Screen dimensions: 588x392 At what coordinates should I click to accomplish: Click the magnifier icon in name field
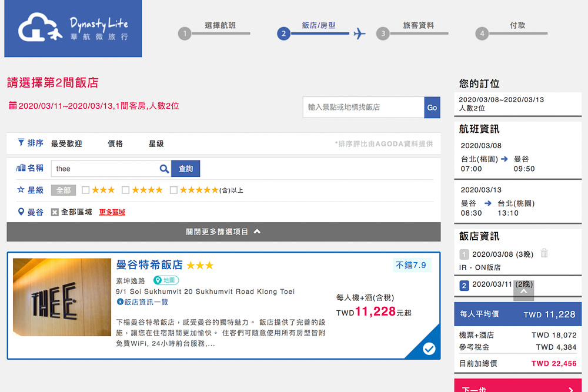click(x=164, y=169)
